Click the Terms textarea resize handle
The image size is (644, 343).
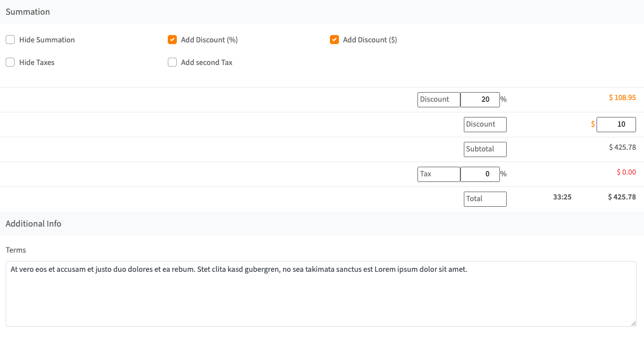coord(633,323)
